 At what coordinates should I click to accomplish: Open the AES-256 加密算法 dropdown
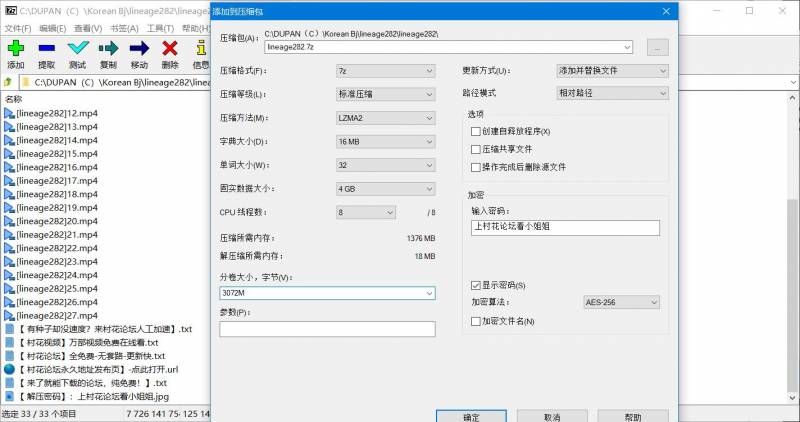(620, 302)
